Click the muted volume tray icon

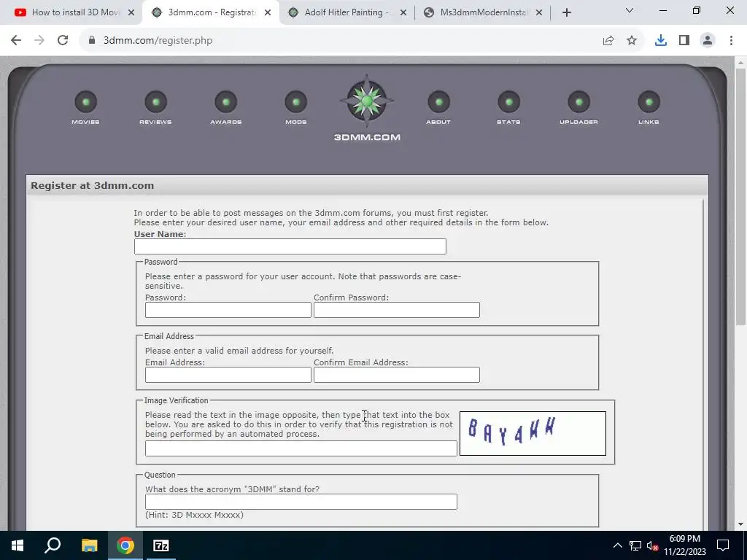click(x=652, y=545)
